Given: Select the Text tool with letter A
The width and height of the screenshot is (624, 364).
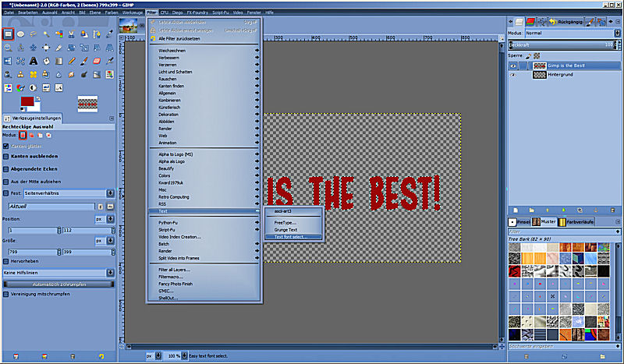Looking at the screenshot, I should [x=34, y=61].
